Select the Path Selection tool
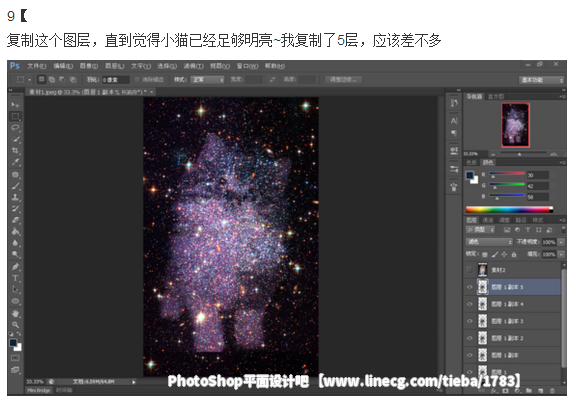This screenshot has height=400, width=576. (15, 289)
